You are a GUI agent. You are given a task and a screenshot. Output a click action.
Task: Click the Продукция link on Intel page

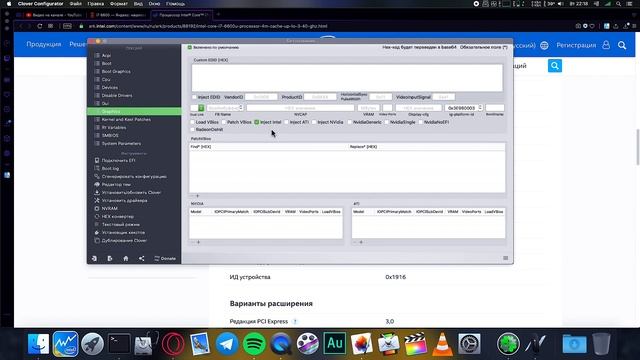(44, 44)
